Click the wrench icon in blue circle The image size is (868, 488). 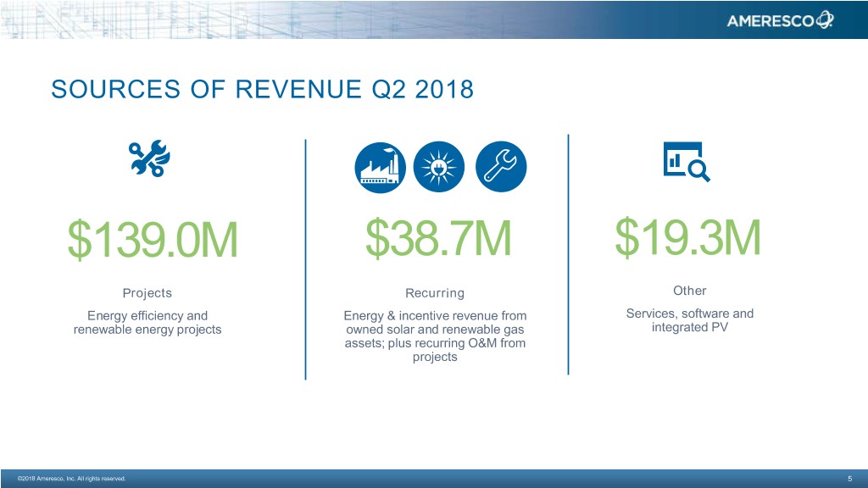(501, 166)
